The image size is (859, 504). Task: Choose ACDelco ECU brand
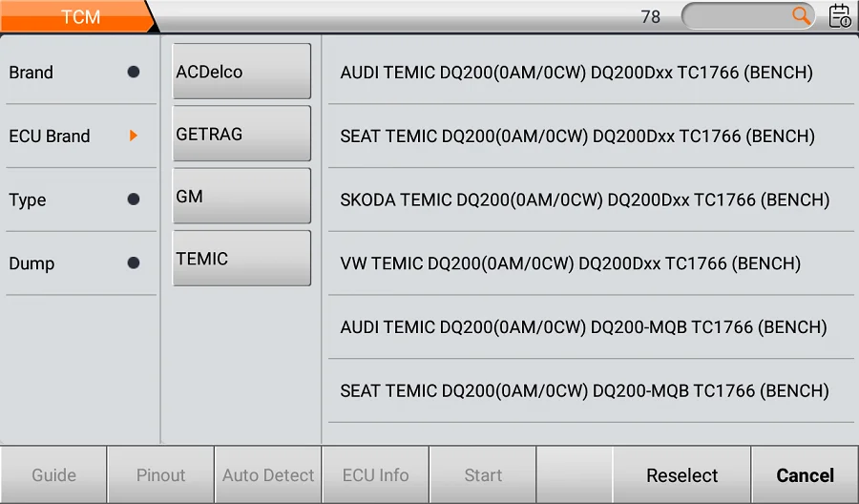click(241, 72)
